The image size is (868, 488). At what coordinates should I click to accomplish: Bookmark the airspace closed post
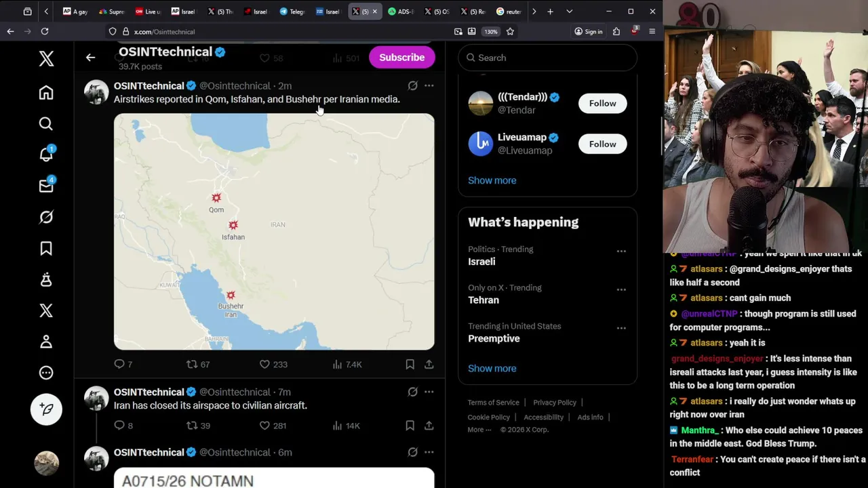(410, 426)
